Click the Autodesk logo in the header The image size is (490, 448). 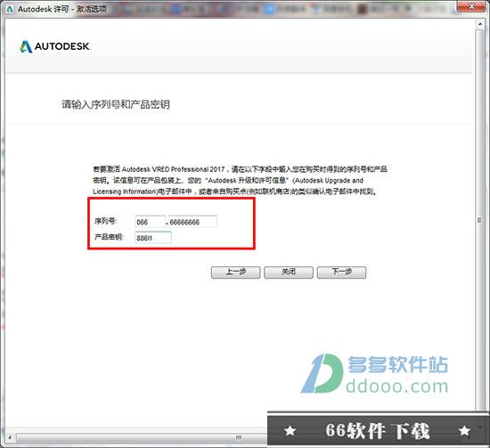(x=55, y=46)
